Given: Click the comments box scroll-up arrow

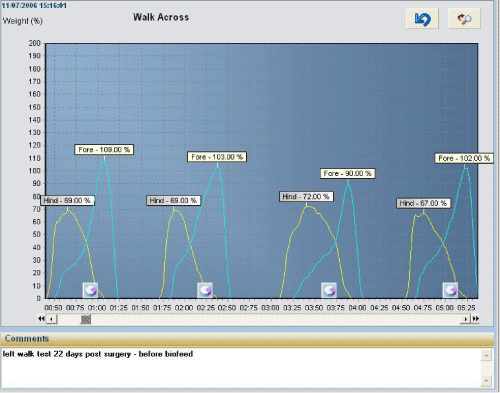Looking at the screenshot, I should (486, 355).
